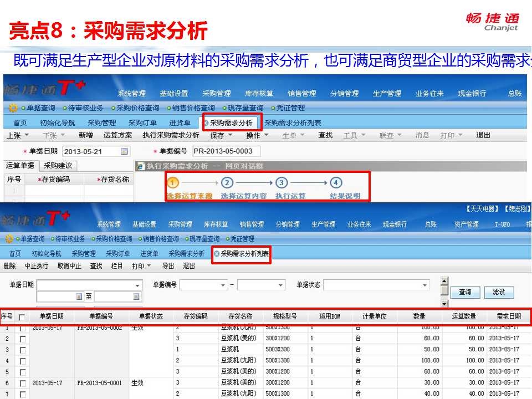Click 执行采购需求分析 in the toolbar
This screenshot has width=532, height=399.
tap(171, 135)
